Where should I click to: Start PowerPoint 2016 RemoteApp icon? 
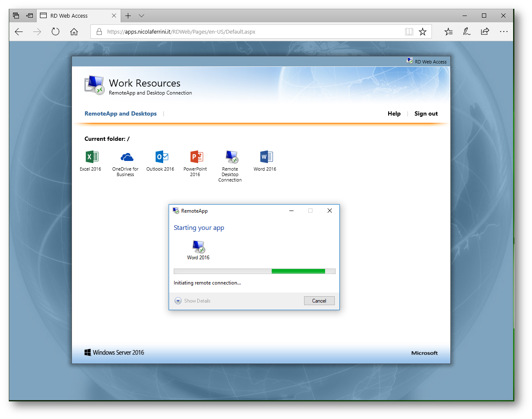[196, 157]
